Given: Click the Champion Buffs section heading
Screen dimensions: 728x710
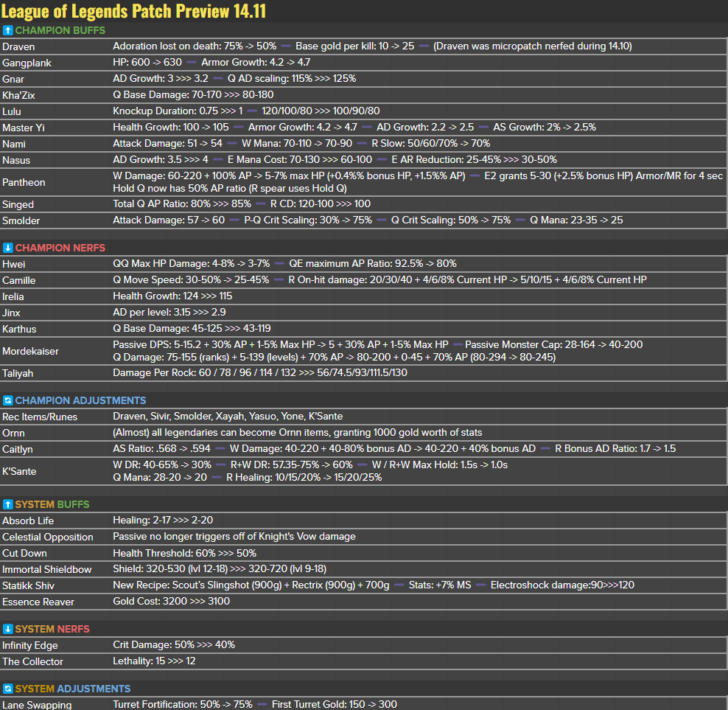Looking at the screenshot, I should coord(60,30).
